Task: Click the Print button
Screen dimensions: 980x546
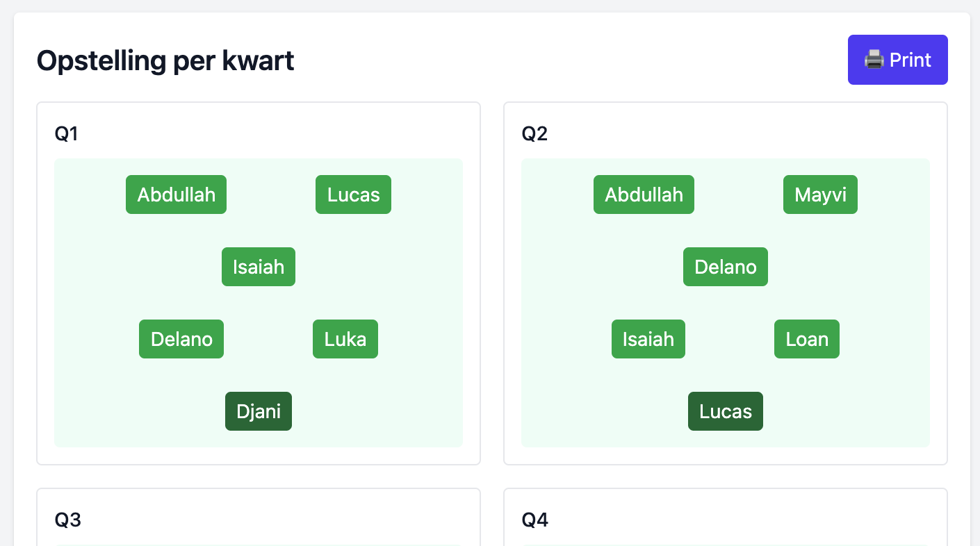Action: click(898, 60)
